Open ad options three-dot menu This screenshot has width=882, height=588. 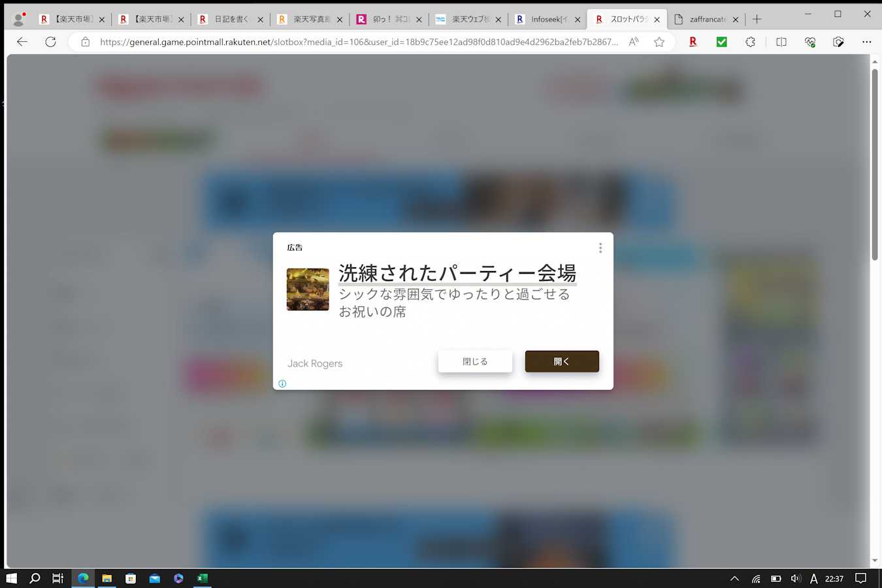tap(600, 248)
